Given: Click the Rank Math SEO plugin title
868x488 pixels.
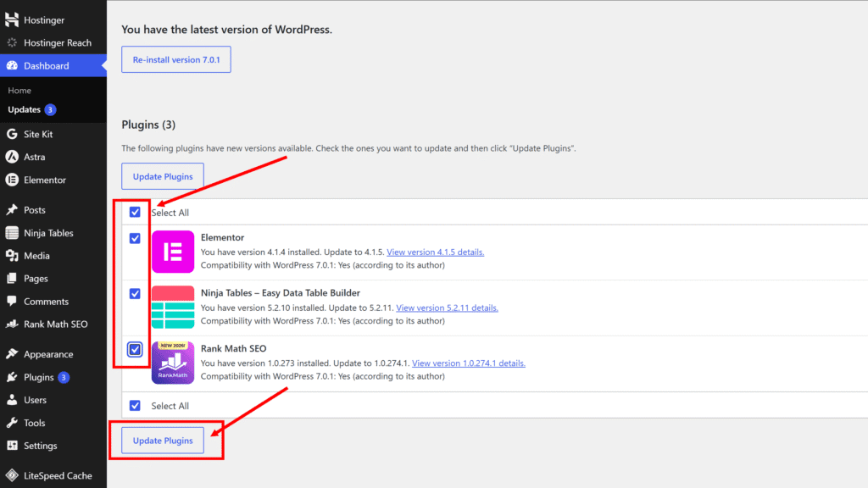Looking at the screenshot, I should pyautogui.click(x=233, y=348).
